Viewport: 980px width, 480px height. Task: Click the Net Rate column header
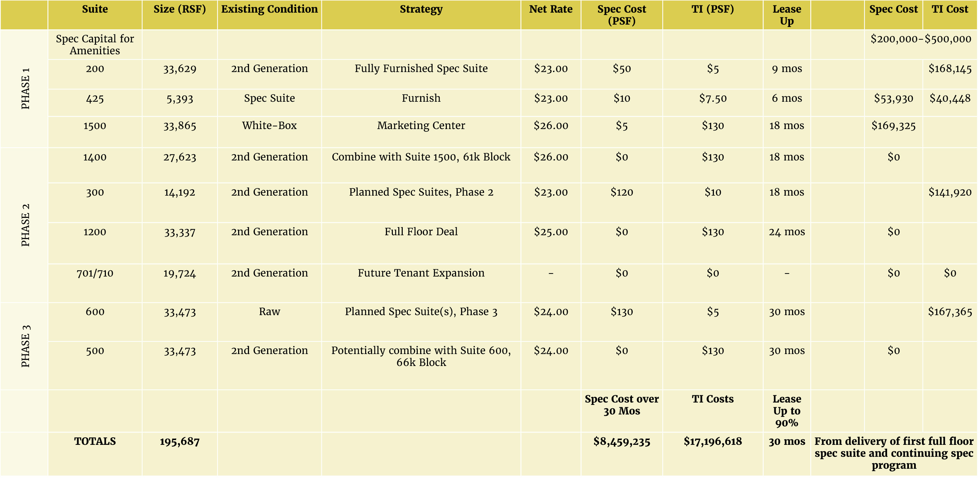pos(551,9)
